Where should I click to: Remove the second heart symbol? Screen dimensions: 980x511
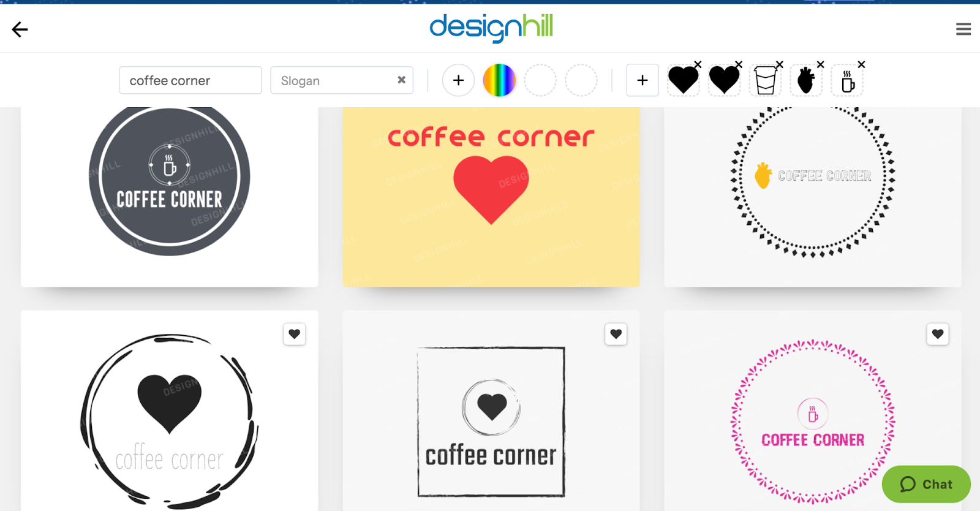pyautogui.click(x=739, y=64)
